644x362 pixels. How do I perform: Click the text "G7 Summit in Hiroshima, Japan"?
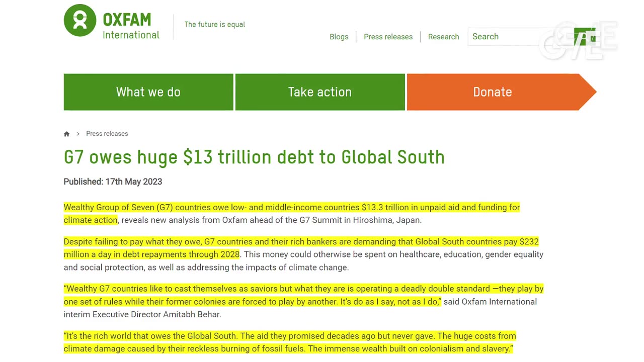(x=362, y=220)
